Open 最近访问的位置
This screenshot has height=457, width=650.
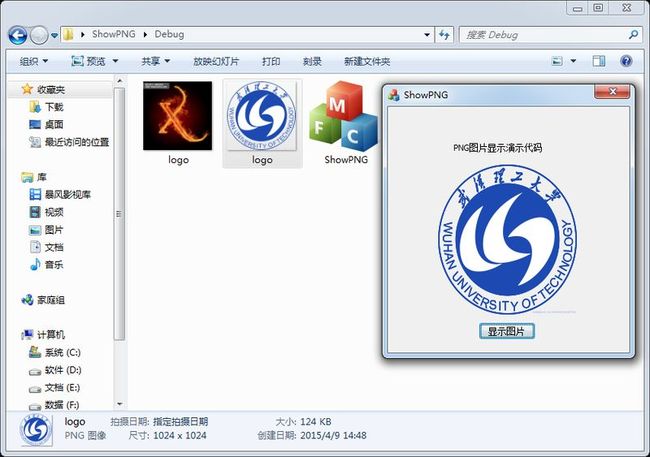click(x=77, y=142)
